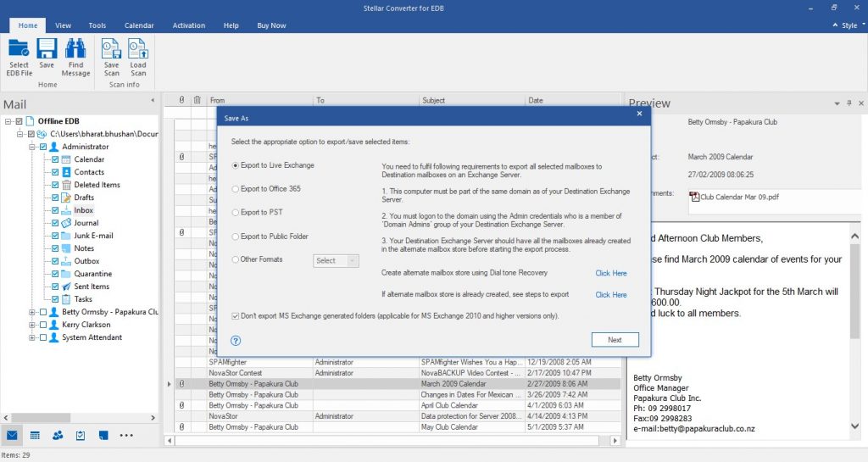The width and height of the screenshot is (868, 462).
Task: Collapse the Offline EDB tree node
Action: [8, 121]
